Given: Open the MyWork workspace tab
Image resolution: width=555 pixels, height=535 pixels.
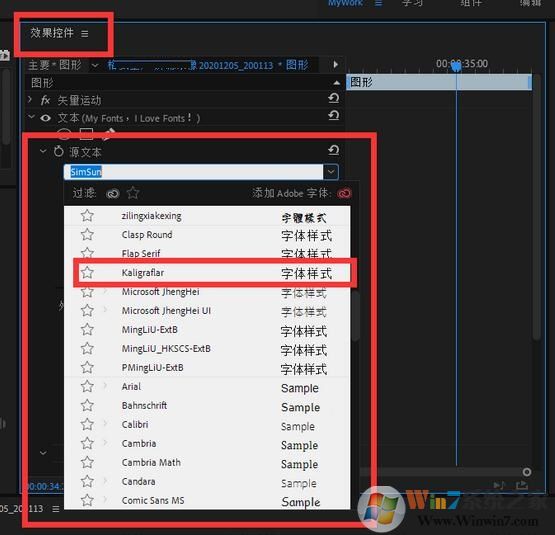Looking at the screenshot, I should tap(345, 3).
